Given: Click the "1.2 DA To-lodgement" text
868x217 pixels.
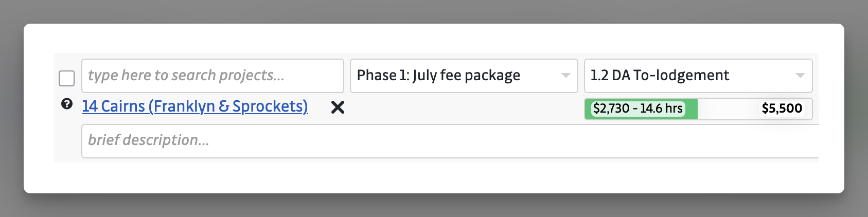Looking at the screenshot, I should pyautogui.click(x=660, y=76).
